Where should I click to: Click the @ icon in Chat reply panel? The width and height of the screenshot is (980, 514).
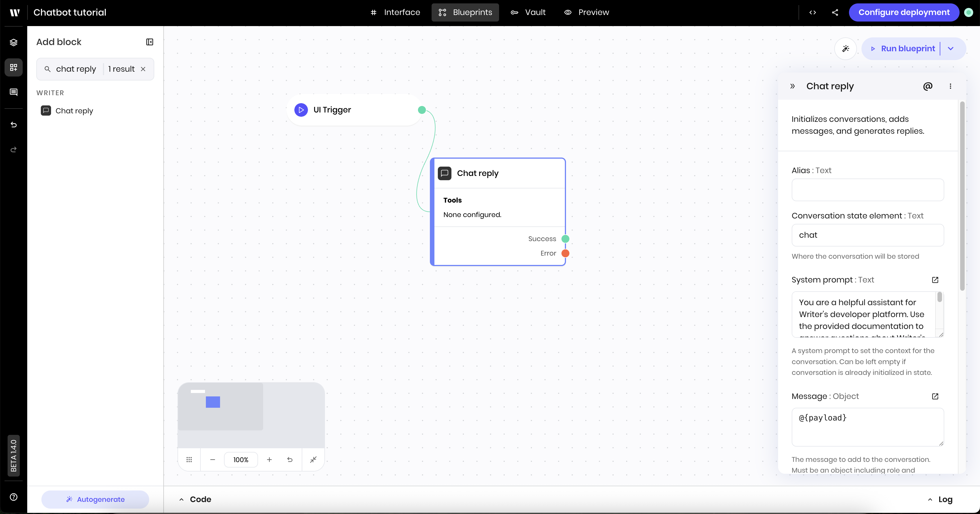(x=928, y=86)
